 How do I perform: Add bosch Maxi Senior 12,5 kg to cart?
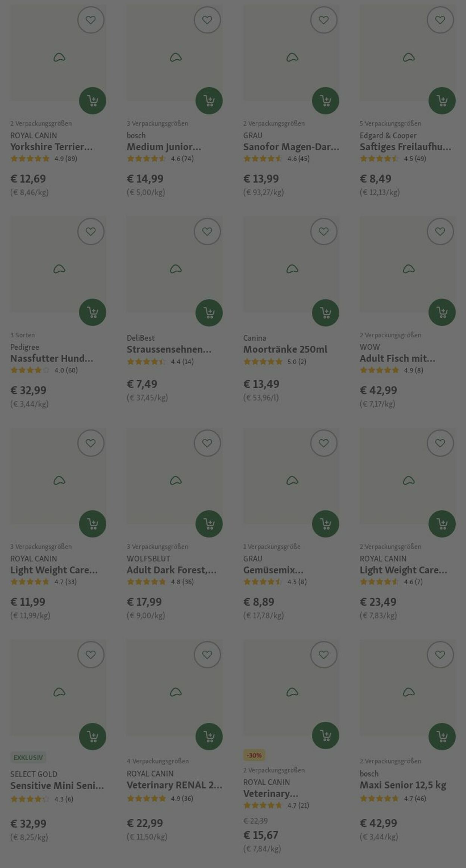[x=442, y=736]
